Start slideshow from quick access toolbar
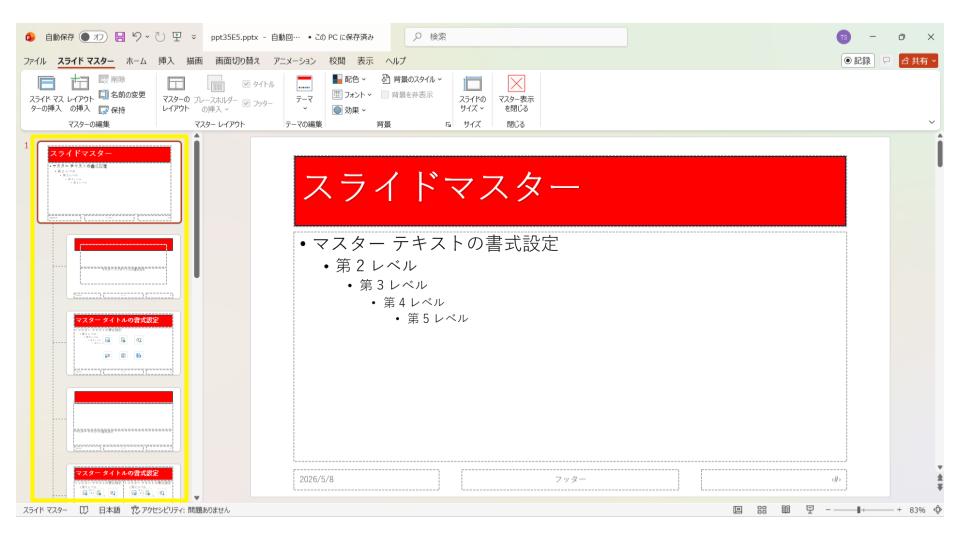 pyautogui.click(x=177, y=37)
